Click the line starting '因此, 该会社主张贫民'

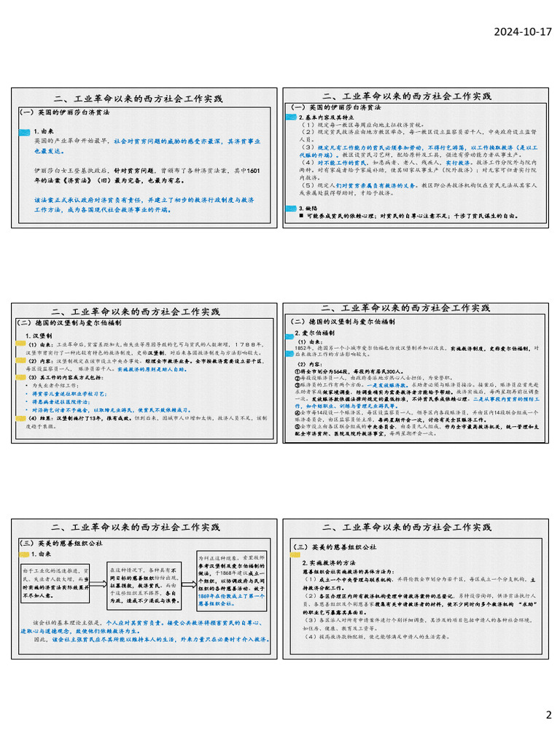point(152,640)
